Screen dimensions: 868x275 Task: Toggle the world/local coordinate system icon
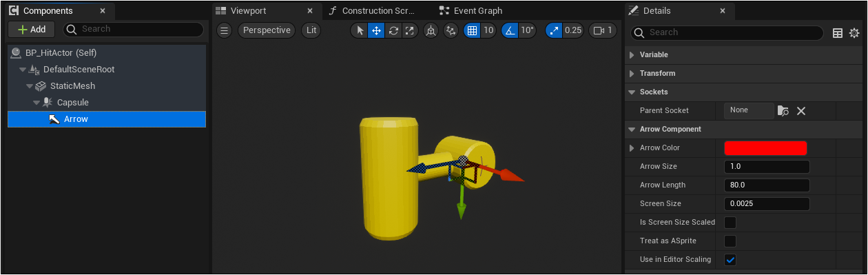tap(431, 30)
